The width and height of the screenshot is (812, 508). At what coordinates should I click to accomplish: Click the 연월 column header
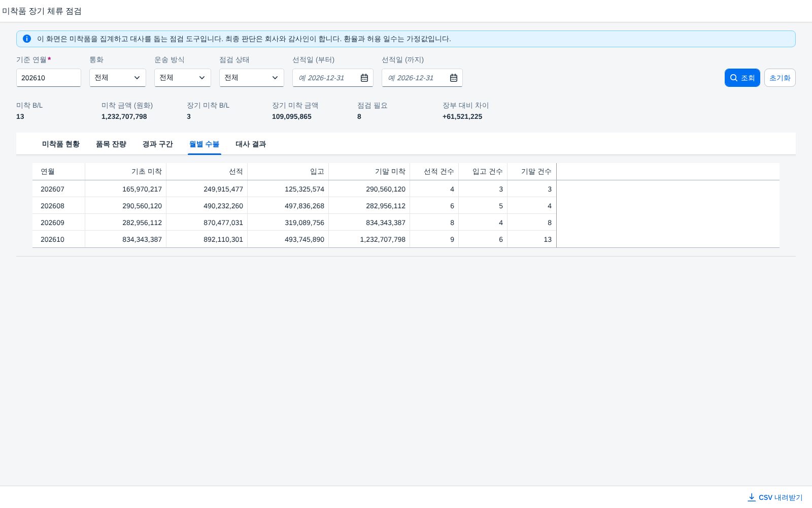coord(59,172)
